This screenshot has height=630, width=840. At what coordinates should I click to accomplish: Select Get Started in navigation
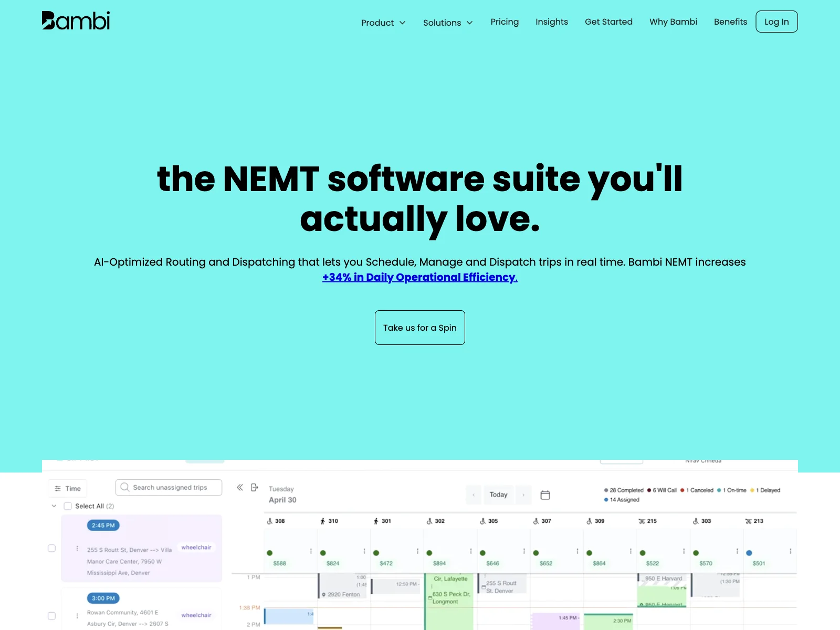pyautogui.click(x=608, y=22)
